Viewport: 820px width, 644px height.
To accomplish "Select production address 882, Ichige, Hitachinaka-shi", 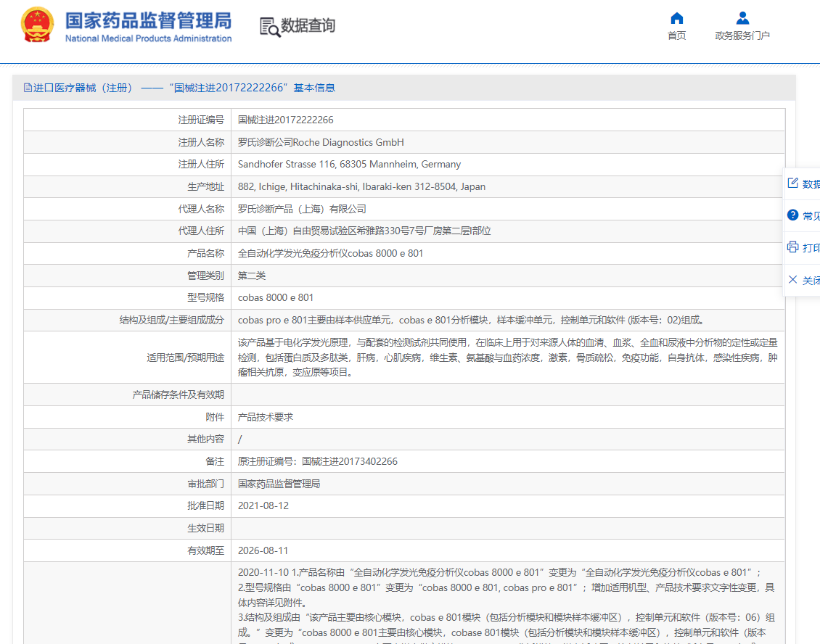I will tap(361, 186).
